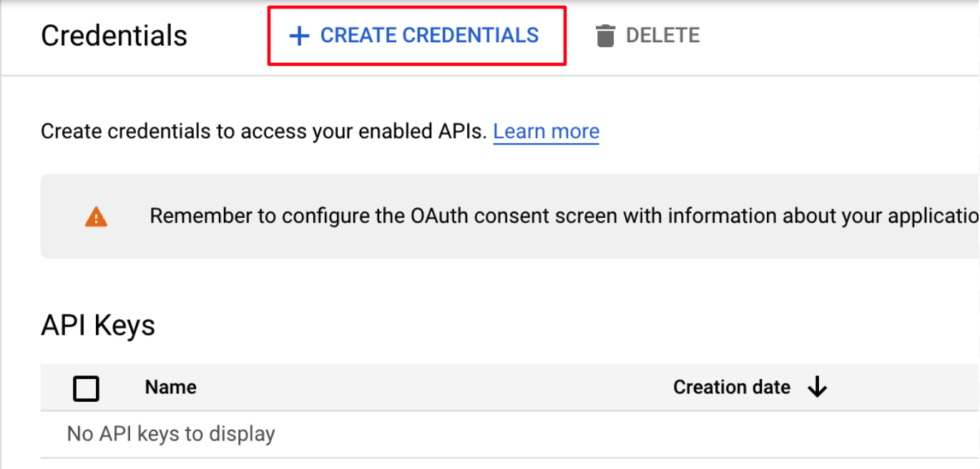Open the CREATE CREDENTIALS menu
Image resolution: width=980 pixels, height=469 pixels.
416,36
